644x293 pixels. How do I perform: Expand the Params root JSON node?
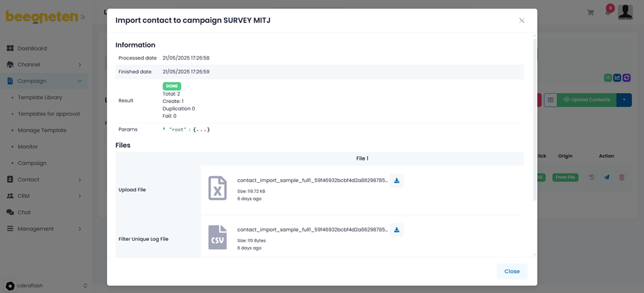coord(164,129)
